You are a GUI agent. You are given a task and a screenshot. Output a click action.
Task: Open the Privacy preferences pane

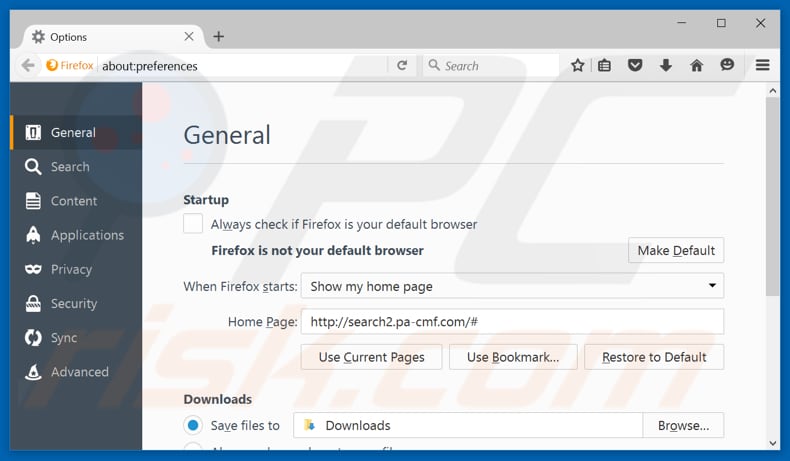(x=76, y=270)
